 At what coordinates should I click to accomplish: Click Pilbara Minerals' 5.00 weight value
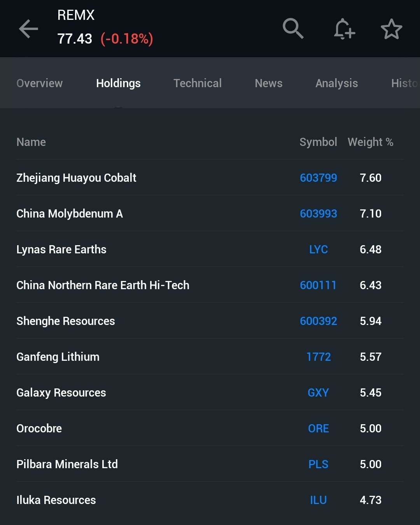(371, 464)
